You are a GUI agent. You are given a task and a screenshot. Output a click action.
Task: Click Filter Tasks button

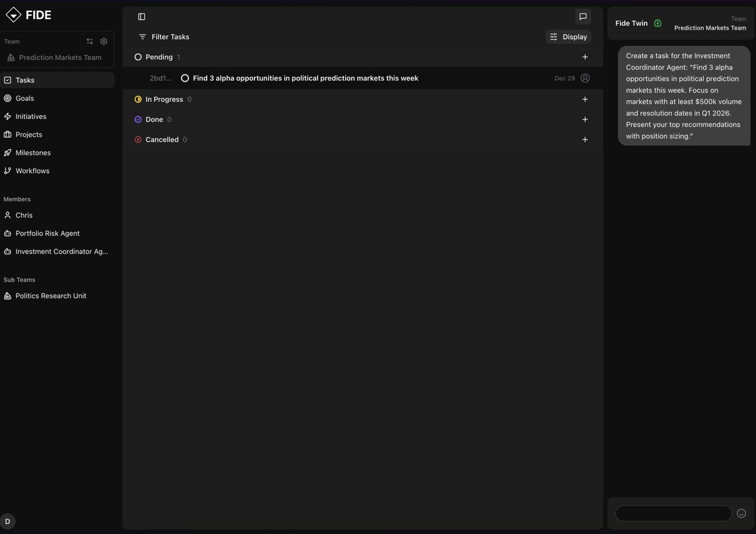pos(164,37)
